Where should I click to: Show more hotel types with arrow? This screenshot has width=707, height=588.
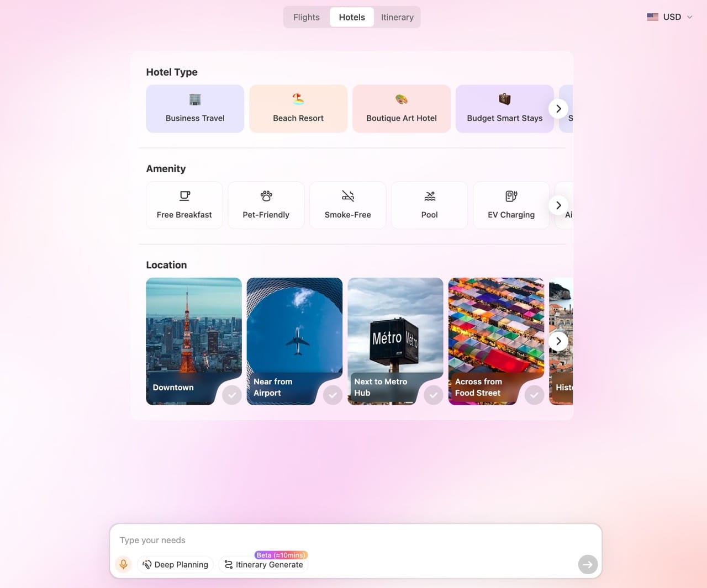(558, 109)
